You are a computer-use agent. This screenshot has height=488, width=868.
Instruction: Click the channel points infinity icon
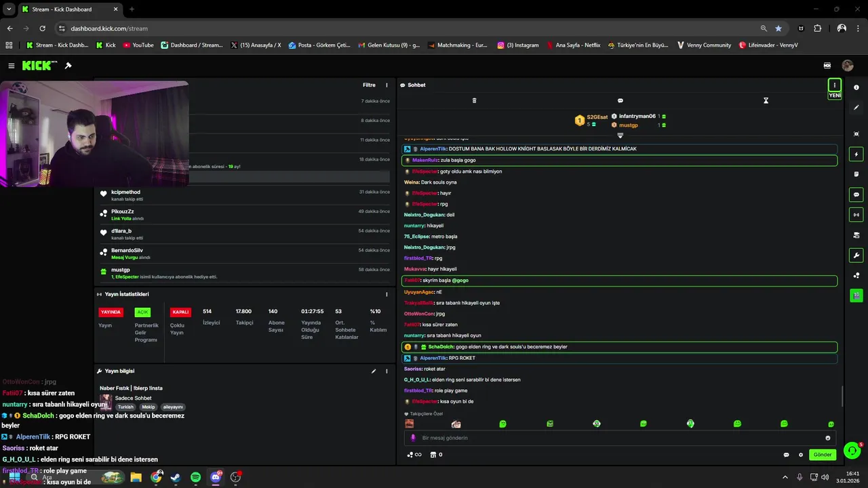[x=414, y=455]
